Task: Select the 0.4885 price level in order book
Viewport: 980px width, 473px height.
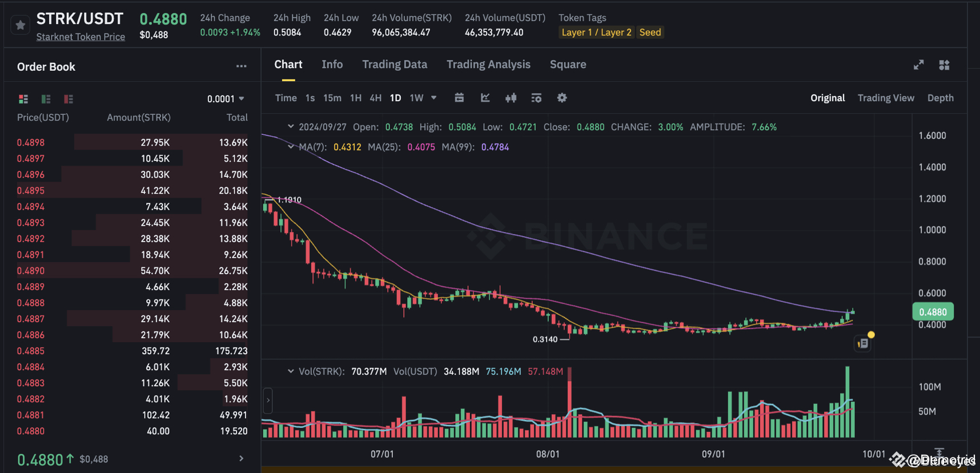Action: coord(31,350)
